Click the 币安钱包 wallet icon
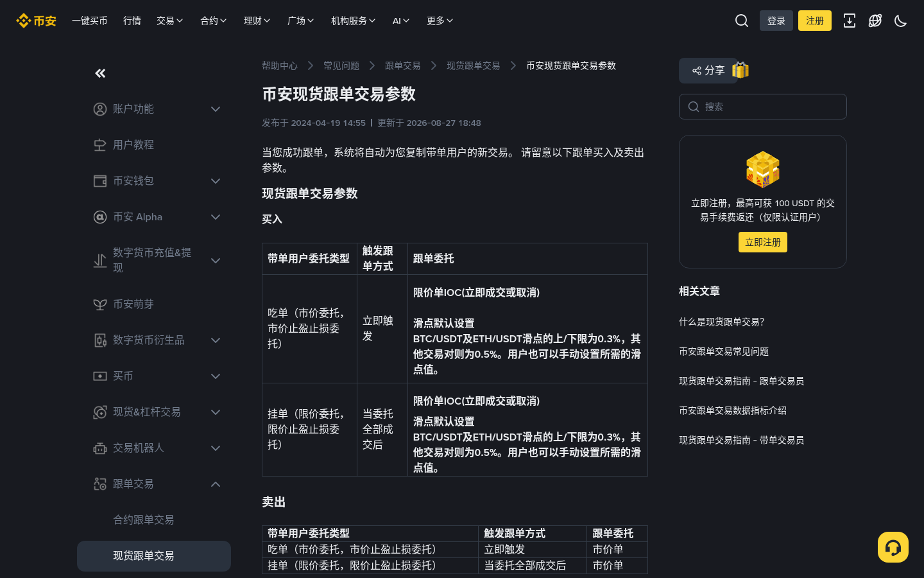The width and height of the screenshot is (924, 578). pyautogui.click(x=100, y=181)
